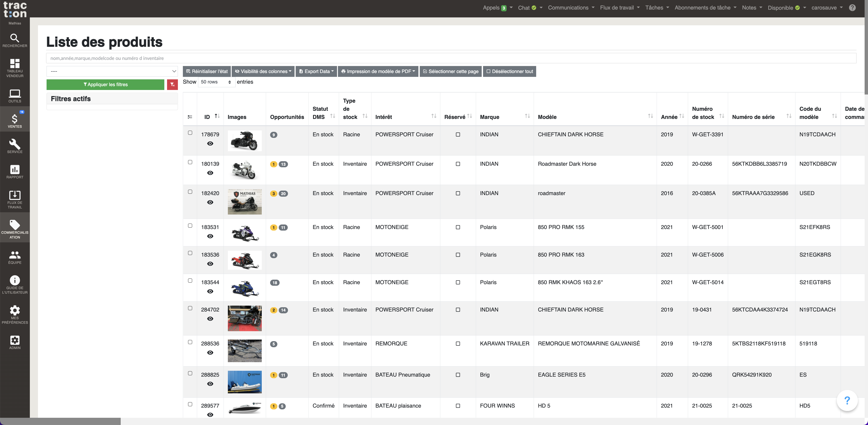Sort table by ID column
This screenshot has width=868, height=425.
[x=217, y=116]
